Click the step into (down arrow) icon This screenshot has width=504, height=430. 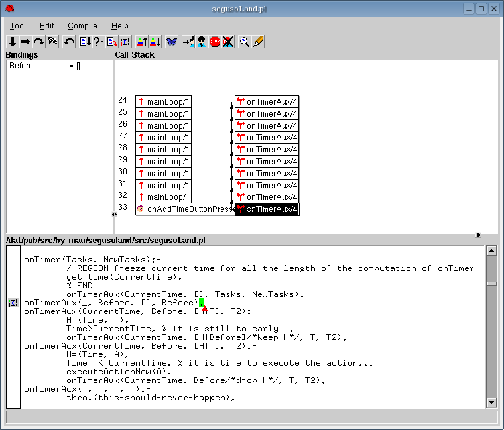[x=12, y=42]
